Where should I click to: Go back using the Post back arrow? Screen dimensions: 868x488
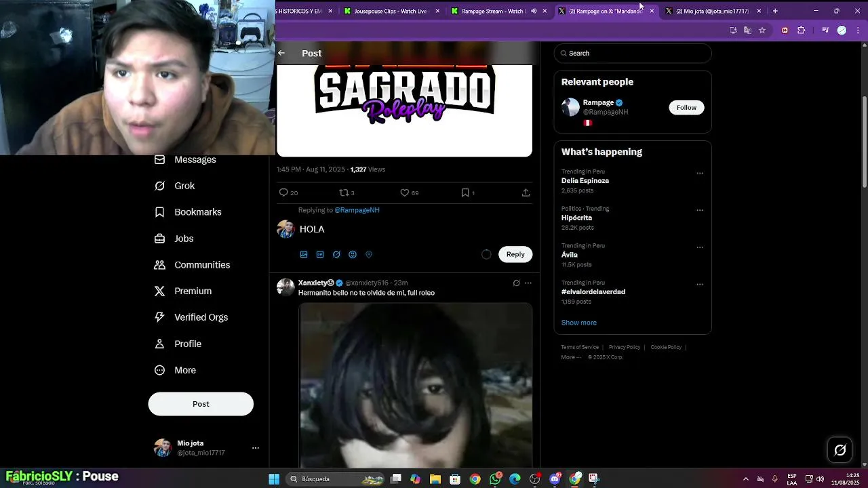[281, 53]
